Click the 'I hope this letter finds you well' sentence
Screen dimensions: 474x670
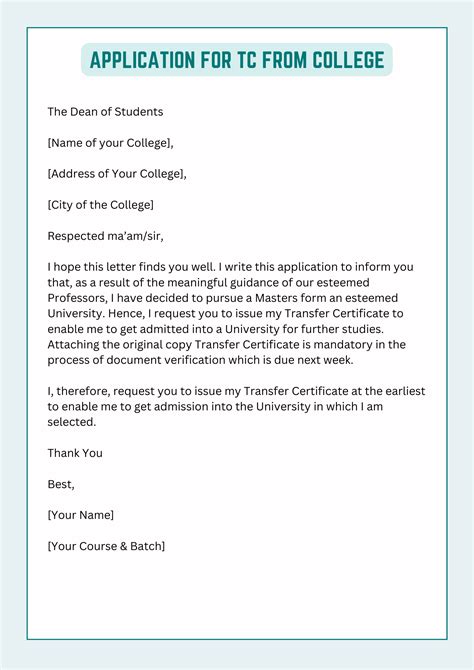[131, 267]
